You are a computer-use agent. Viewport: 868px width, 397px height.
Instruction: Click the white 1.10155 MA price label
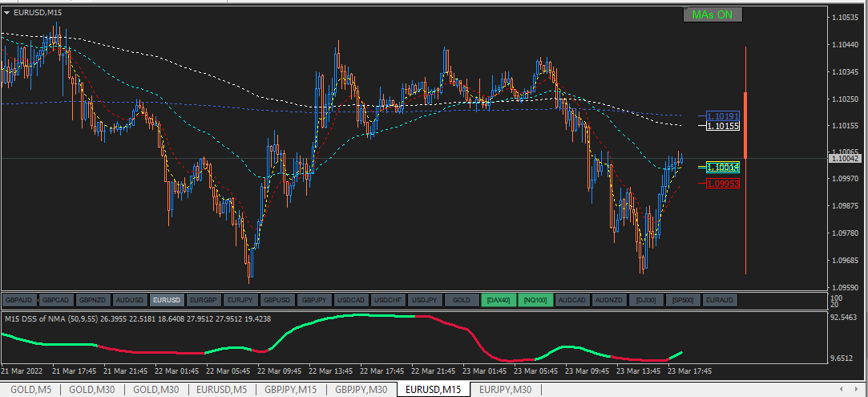[724, 126]
